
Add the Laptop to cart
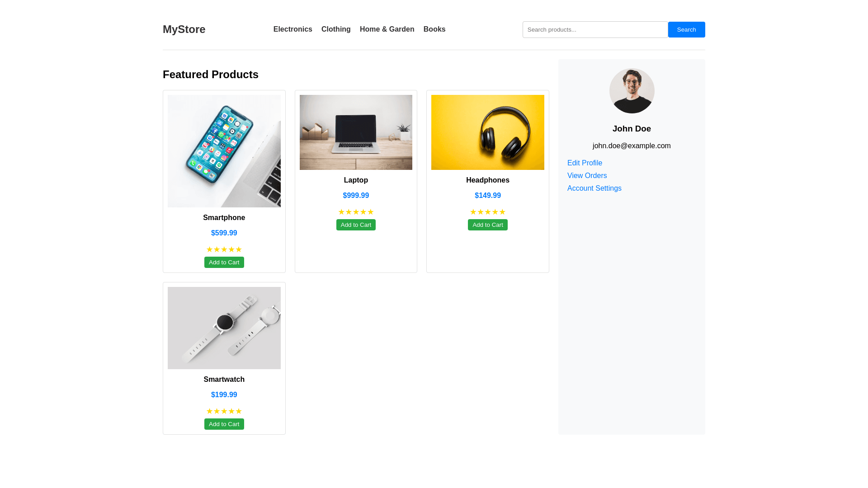(356, 225)
